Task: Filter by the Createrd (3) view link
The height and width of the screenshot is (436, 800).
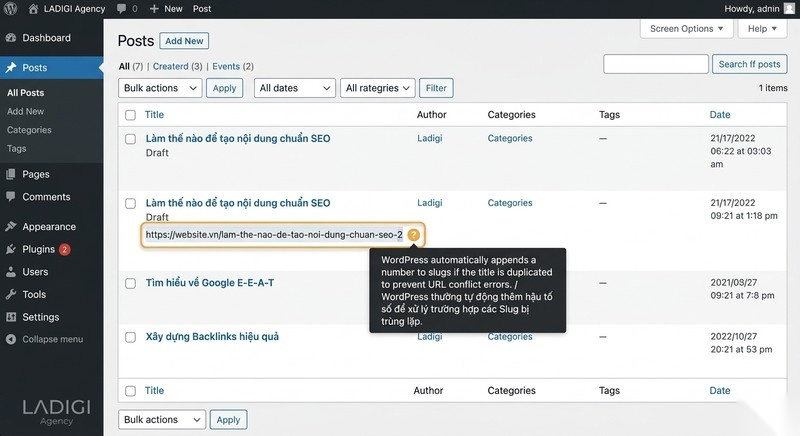Action: pyautogui.click(x=178, y=66)
